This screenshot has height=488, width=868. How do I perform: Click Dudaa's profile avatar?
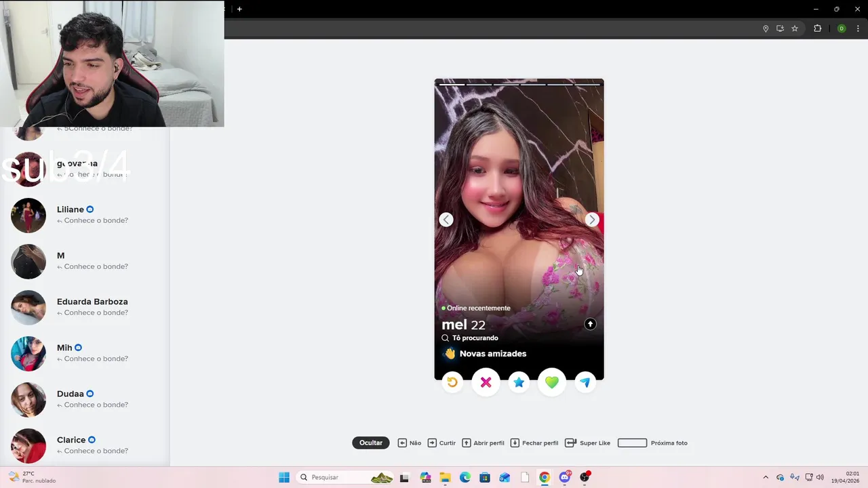tap(28, 400)
